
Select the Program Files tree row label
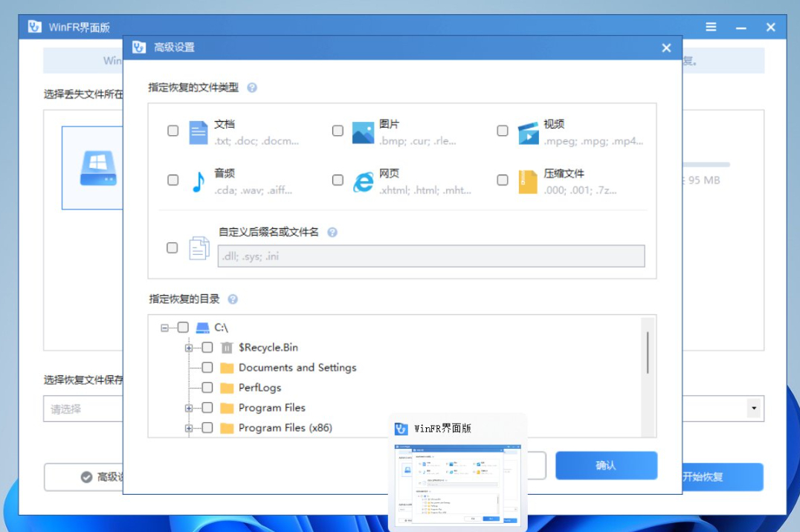tap(272, 407)
